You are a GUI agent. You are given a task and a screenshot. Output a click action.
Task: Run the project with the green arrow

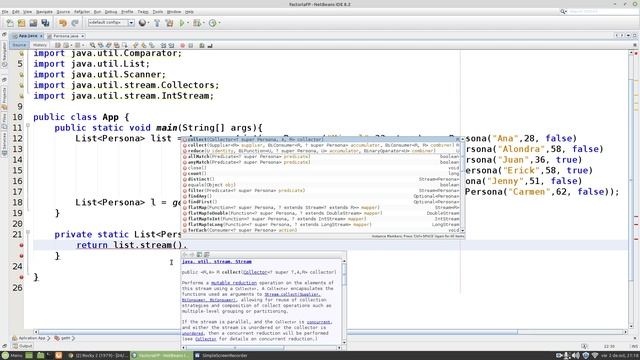pyautogui.click(x=182, y=23)
